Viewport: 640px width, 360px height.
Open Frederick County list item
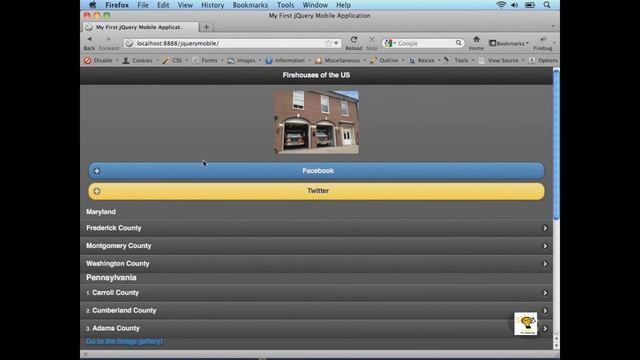[316, 228]
